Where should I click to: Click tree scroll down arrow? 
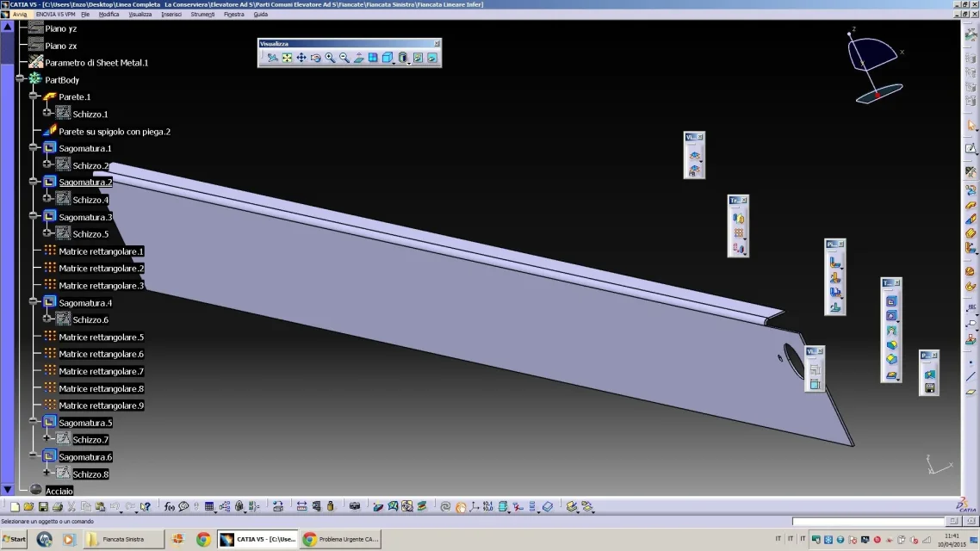coord(8,491)
